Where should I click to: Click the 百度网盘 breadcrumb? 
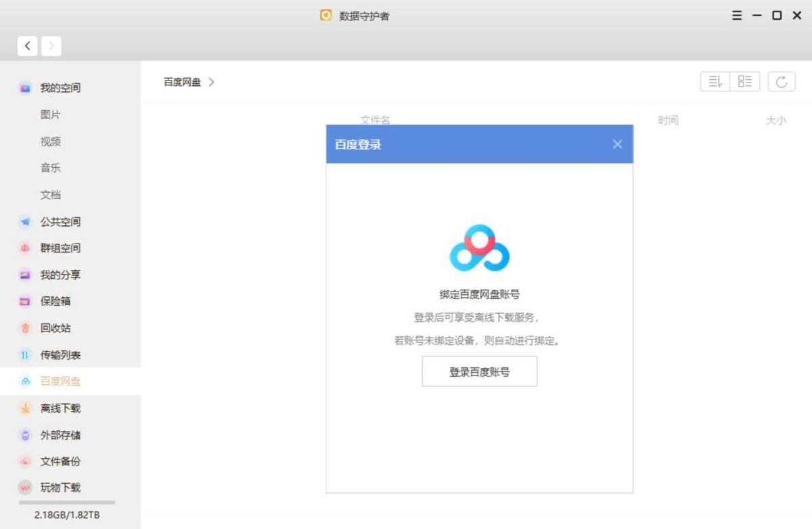point(182,82)
